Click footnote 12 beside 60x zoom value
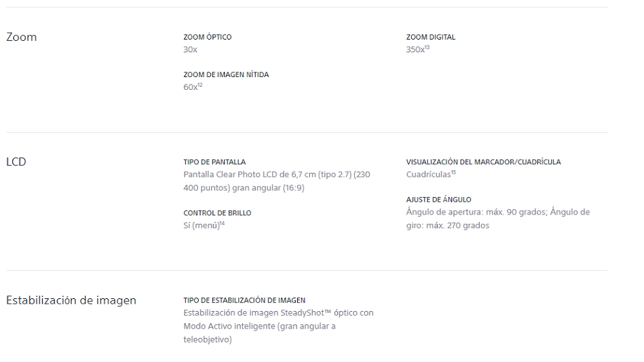The width and height of the screenshot is (644, 362). [x=200, y=85]
